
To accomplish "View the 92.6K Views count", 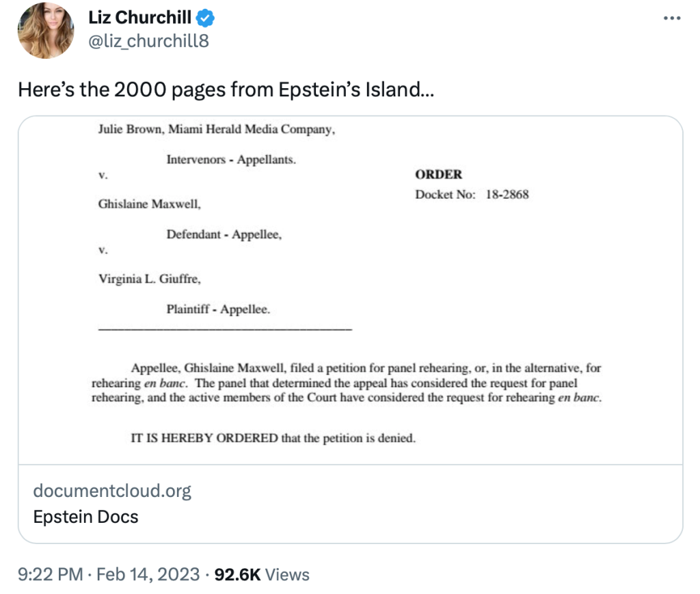I will 262,574.
